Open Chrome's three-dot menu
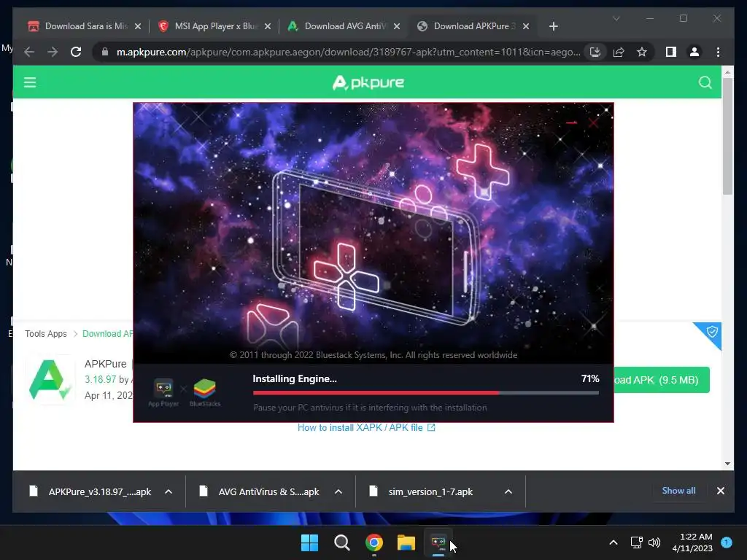 pyautogui.click(x=718, y=52)
